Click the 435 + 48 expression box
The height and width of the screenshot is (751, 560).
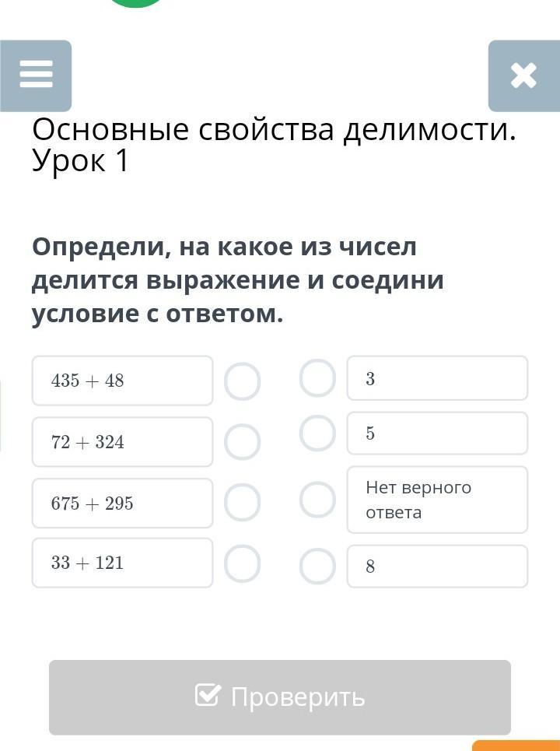[x=123, y=381]
